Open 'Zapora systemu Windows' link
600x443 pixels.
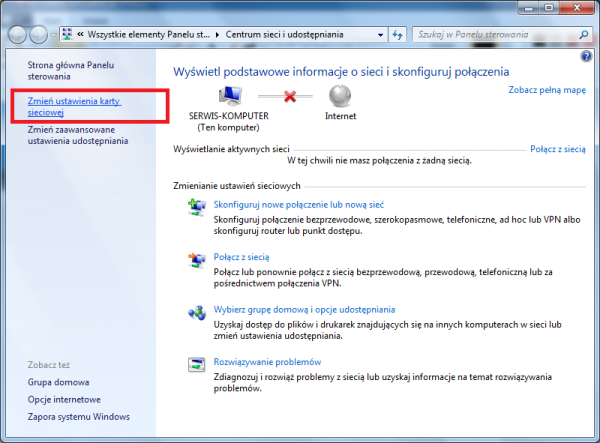(78, 417)
